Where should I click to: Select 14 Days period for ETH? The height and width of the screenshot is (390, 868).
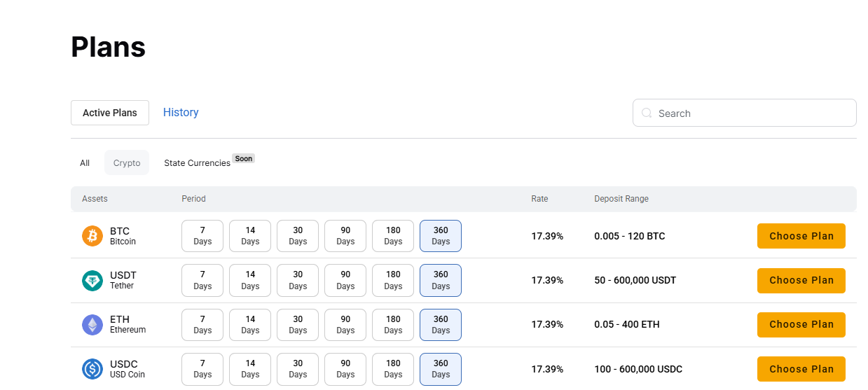pos(250,325)
